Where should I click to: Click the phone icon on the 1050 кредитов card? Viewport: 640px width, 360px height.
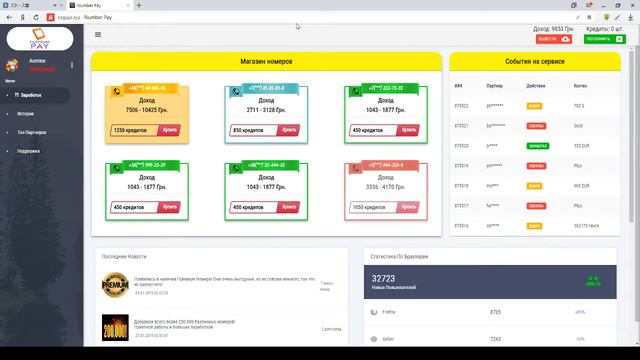[356, 169]
